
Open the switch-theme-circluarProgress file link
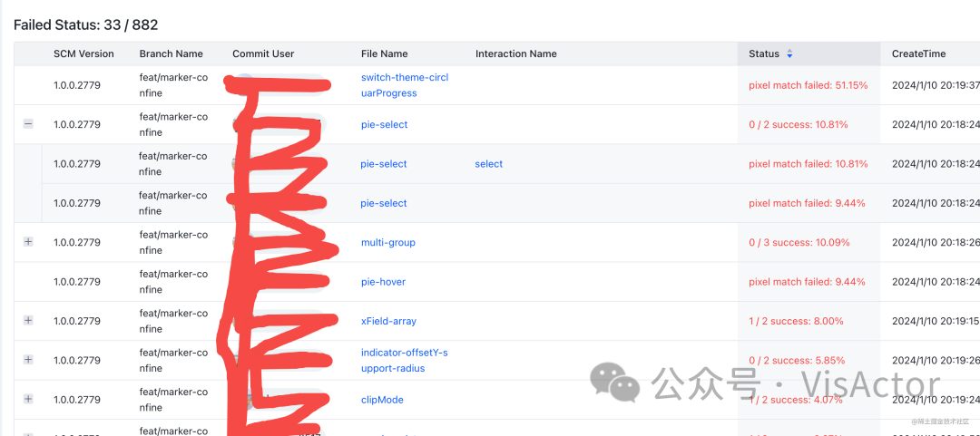point(405,85)
